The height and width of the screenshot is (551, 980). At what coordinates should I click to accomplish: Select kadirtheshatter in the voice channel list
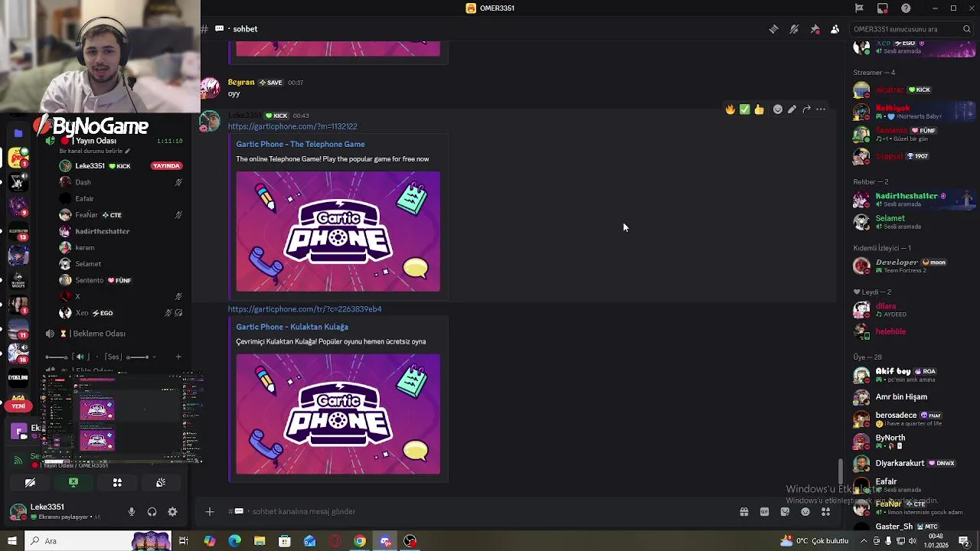pyautogui.click(x=121, y=231)
